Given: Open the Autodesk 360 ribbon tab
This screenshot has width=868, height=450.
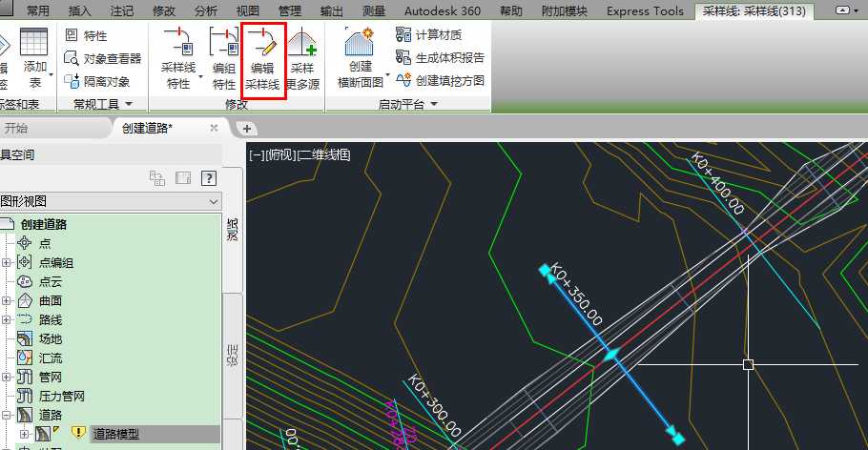Looking at the screenshot, I should pyautogui.click(x=443, y=10).
